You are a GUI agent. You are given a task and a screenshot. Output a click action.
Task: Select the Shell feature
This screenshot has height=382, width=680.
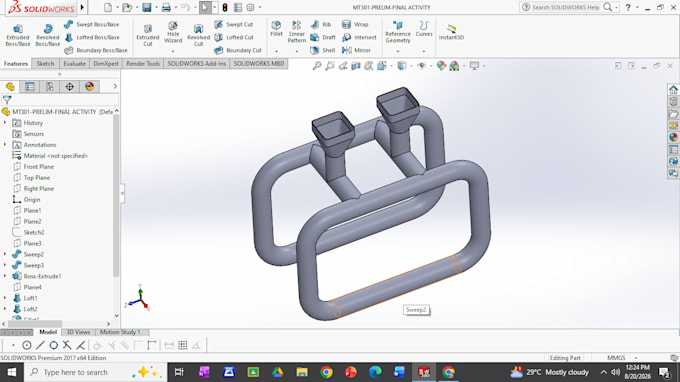click(323, 50)
